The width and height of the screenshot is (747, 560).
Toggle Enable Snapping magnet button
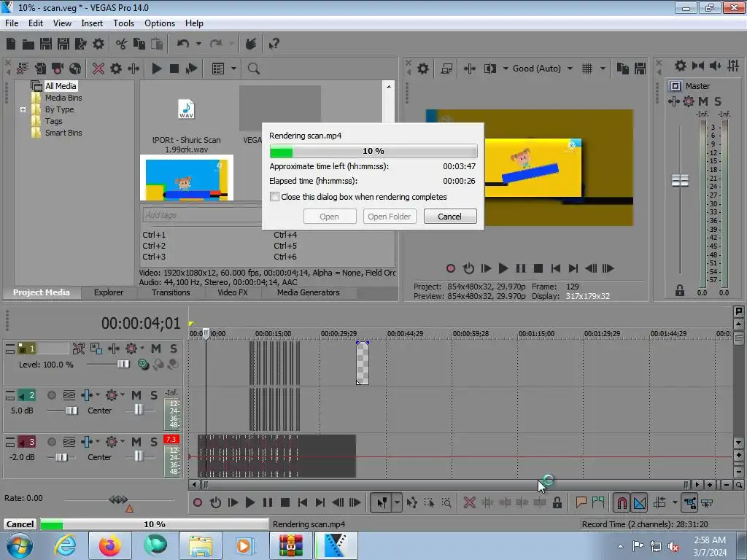pyautogui.click(x=622, y=502)
